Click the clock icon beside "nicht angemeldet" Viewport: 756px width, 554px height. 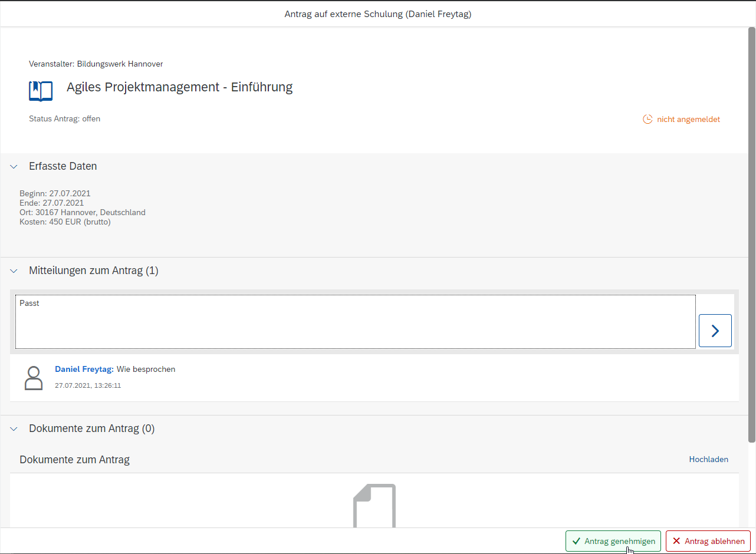(647, 118)
